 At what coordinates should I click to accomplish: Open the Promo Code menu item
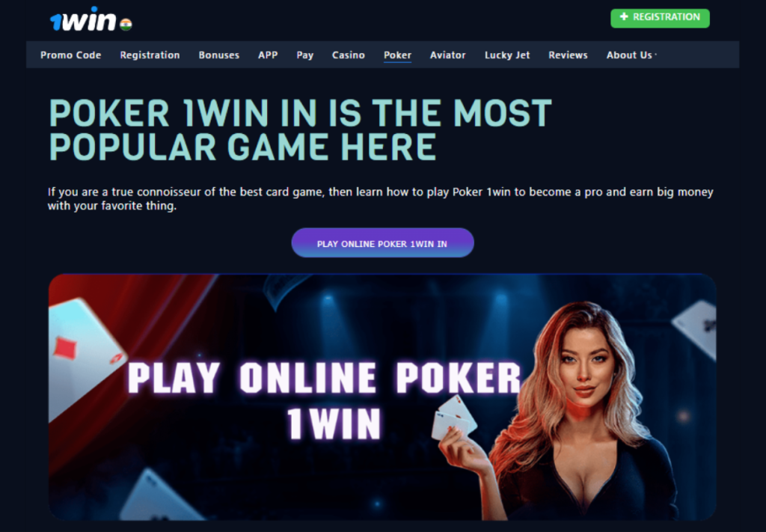71,55
